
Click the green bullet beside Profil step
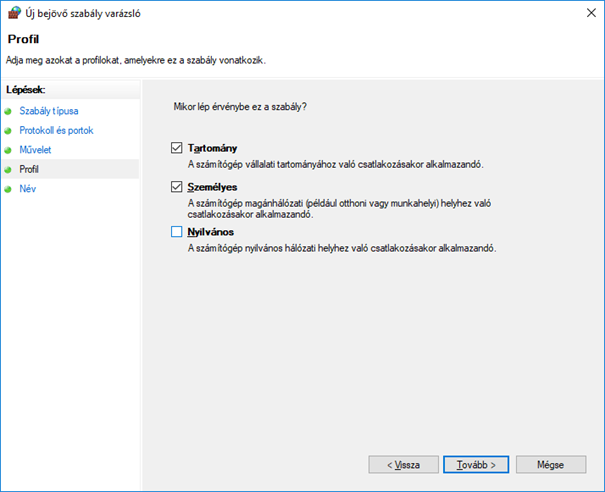coord(9,170)
